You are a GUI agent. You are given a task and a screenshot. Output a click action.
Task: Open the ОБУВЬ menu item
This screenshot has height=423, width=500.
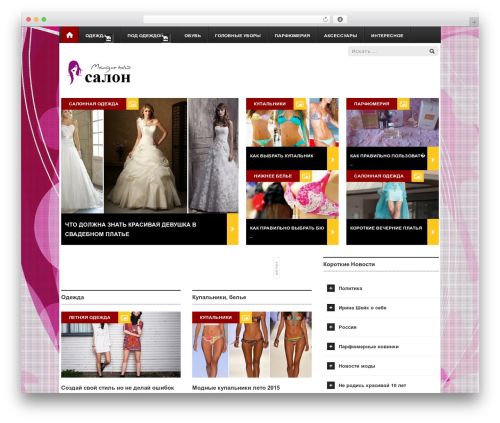tap(193, 35)
